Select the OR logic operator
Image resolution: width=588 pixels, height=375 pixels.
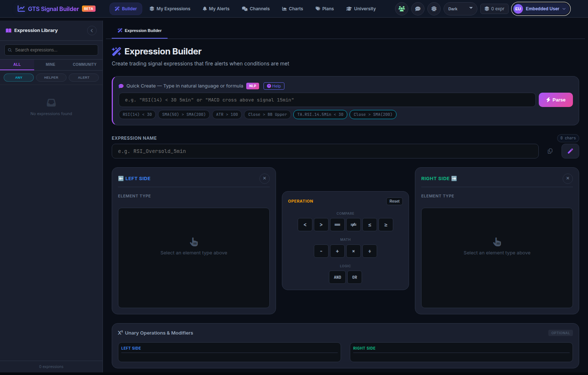[355, 277]
